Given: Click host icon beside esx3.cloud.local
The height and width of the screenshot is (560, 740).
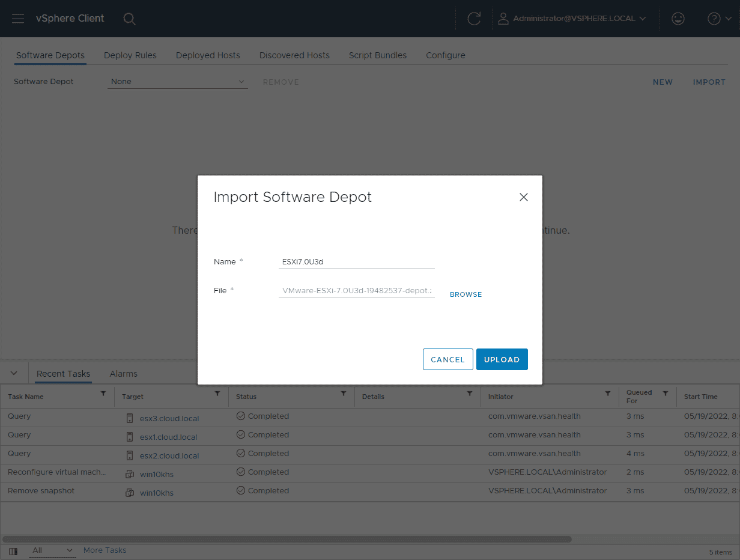Looking at the screenshot, I should [x=129, y=418].
